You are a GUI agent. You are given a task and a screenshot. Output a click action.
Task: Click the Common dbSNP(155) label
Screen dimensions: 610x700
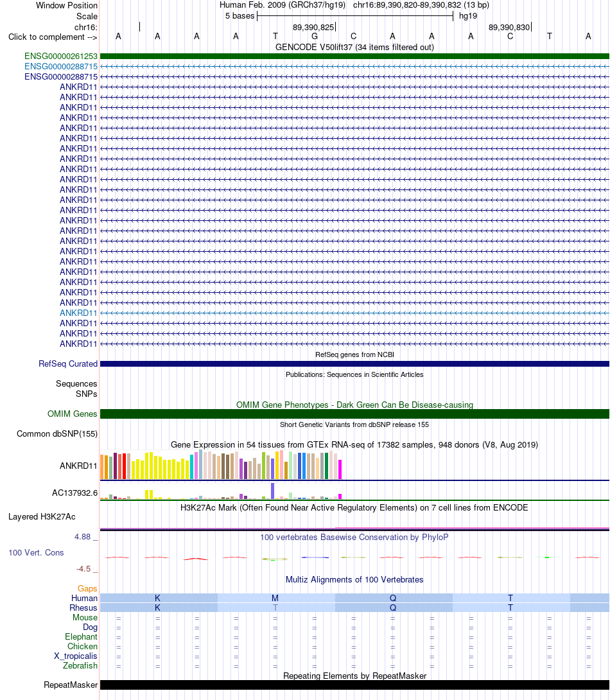[x=57, y=434]
